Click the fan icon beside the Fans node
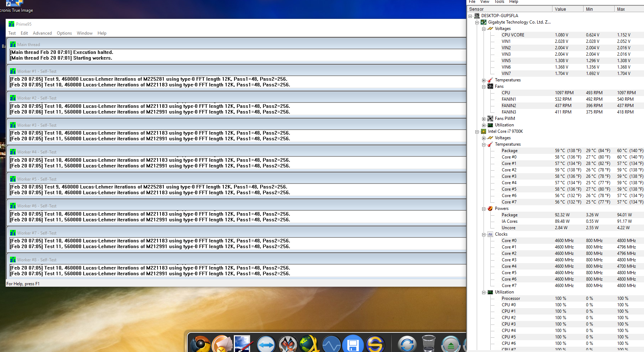Viewport: 644px width, 352px height. point(490,86)
